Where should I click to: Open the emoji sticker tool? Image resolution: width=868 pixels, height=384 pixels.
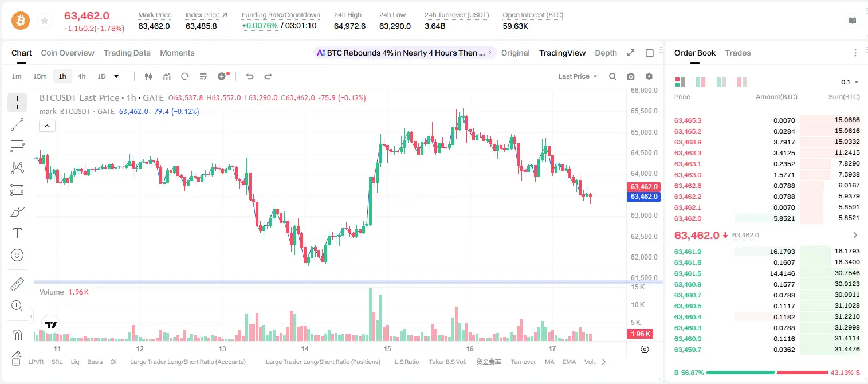(17, 255)
